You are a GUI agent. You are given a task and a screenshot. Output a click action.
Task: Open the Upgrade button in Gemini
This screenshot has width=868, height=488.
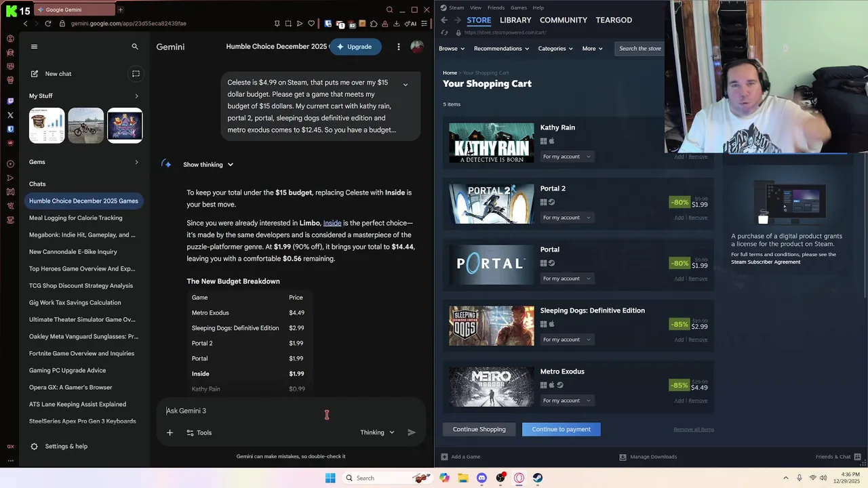[x=355, y=47]
